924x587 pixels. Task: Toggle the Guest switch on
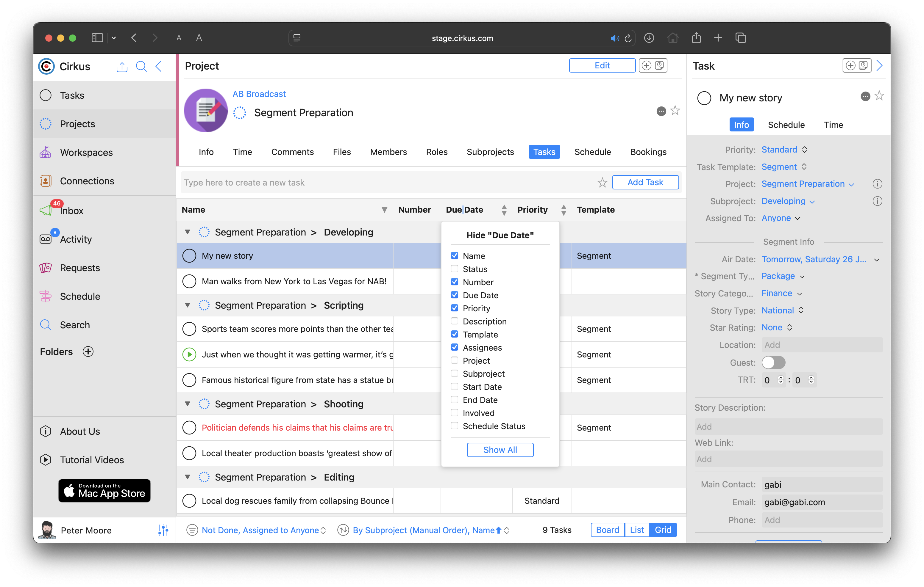click(773, 362)
